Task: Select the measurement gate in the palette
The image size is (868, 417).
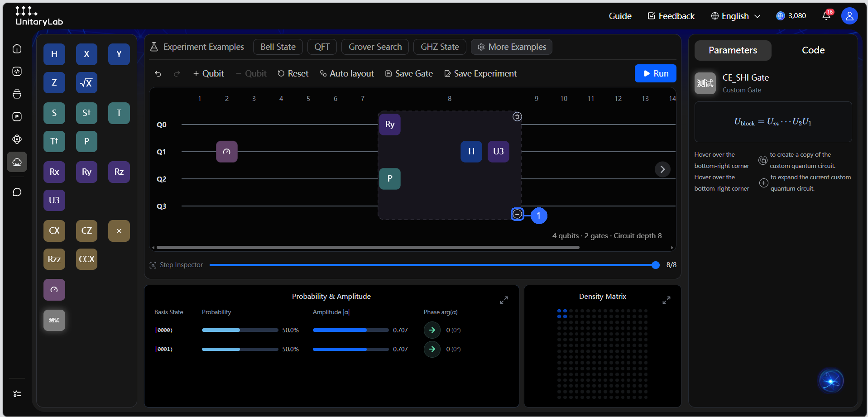Action: [x=54, y=290]
